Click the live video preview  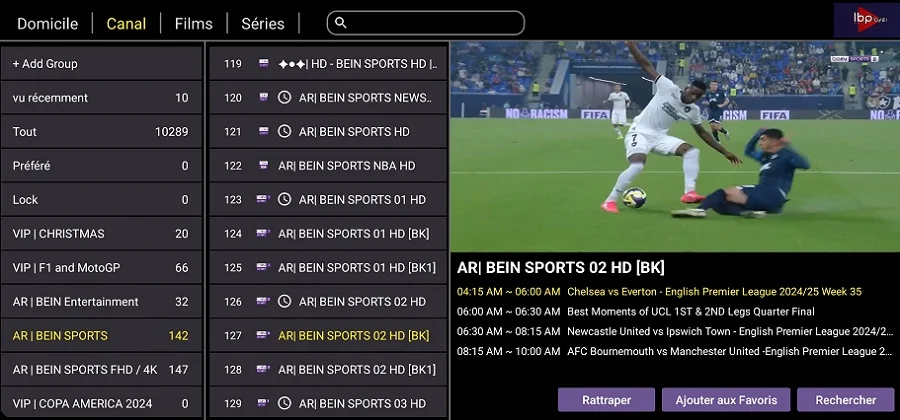tap(674, 146)
